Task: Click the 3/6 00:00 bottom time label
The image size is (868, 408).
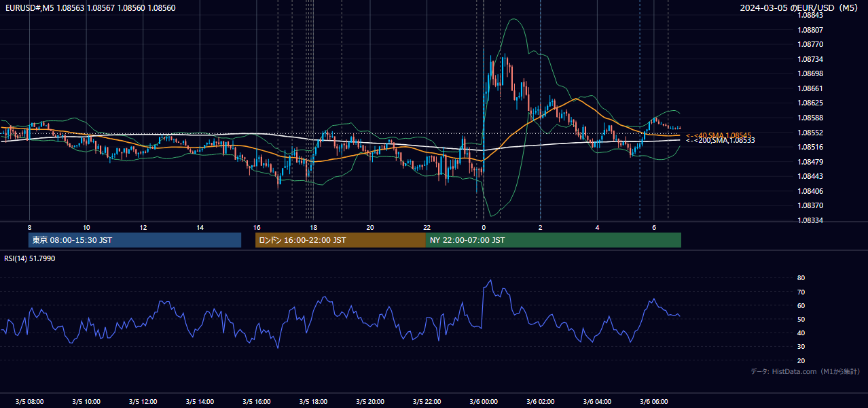Action: coord(484,402)
